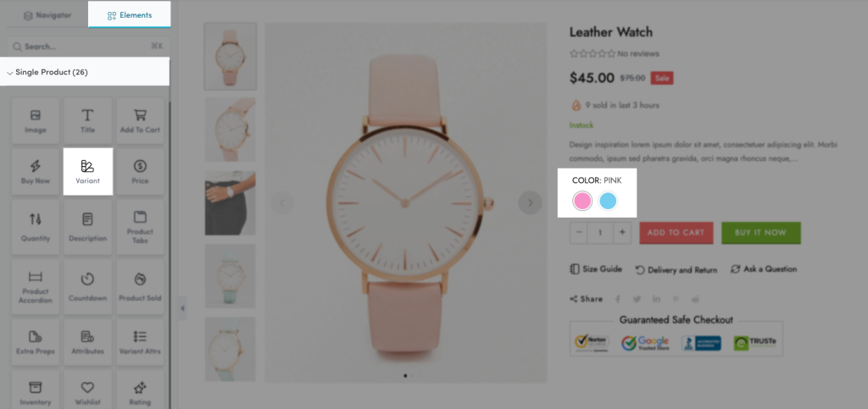Select the Quantity element icon
Image resolution: width=868 pixels, height=409 pixels.
point(36,227)
